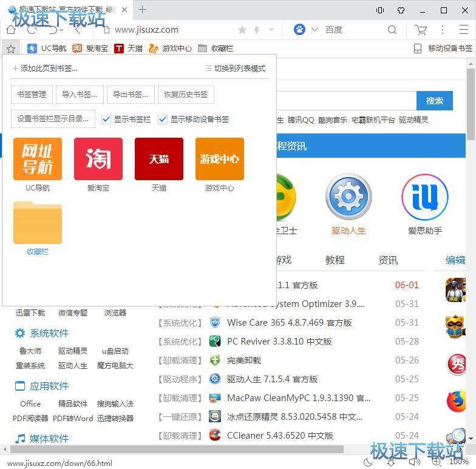Screen dimensions: 476x469
Task: Click the 爱思助手 app icon
Action: [425, 197]
